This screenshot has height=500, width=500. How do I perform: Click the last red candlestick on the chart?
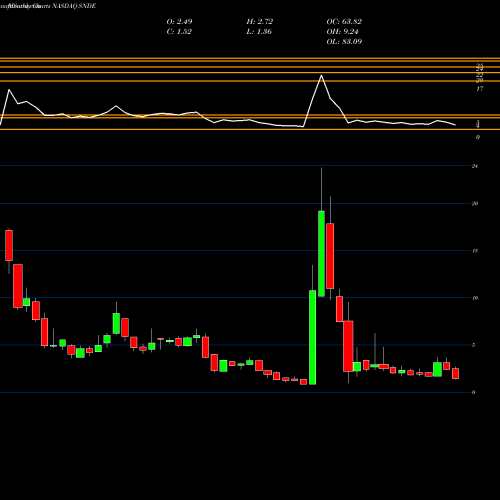pos(455,373)
